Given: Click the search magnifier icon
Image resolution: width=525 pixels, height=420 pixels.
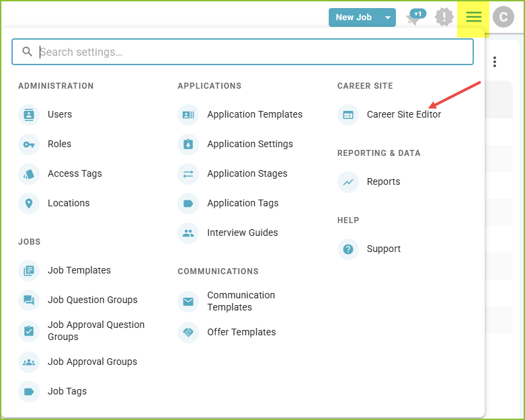Looking at the screenshot, I should pyautogui.click(x=27, y=52).
